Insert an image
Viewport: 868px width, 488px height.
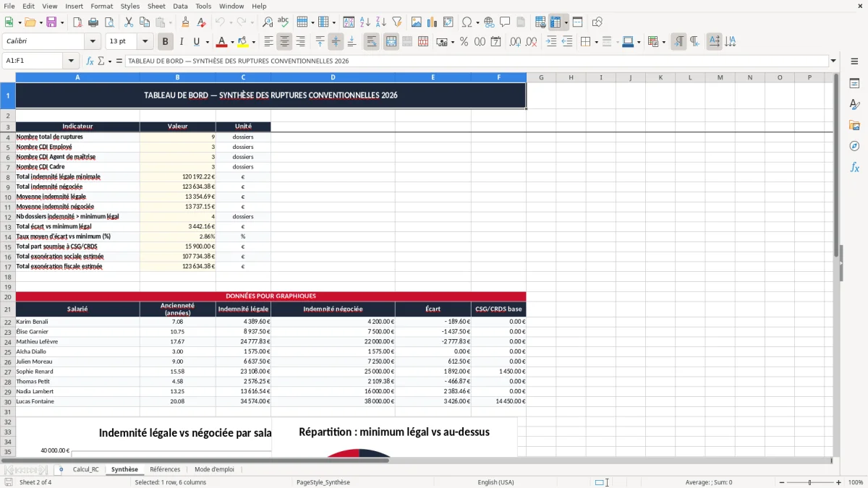(417, 22)
